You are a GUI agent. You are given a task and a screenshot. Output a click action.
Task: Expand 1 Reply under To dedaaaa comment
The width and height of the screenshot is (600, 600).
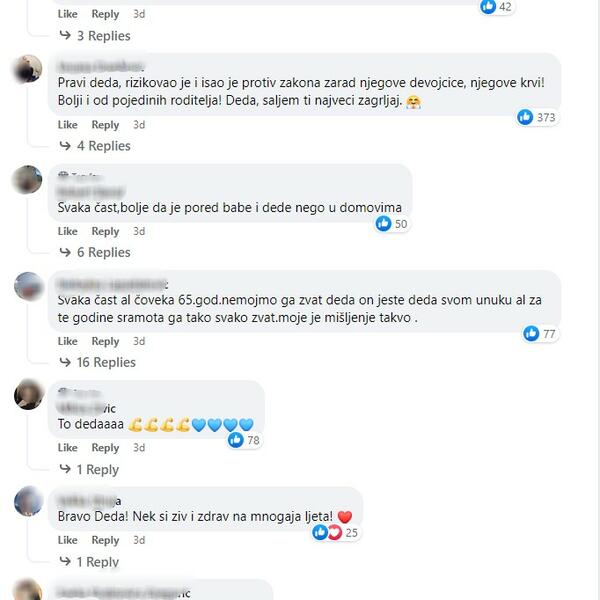[x=89, y=470]
